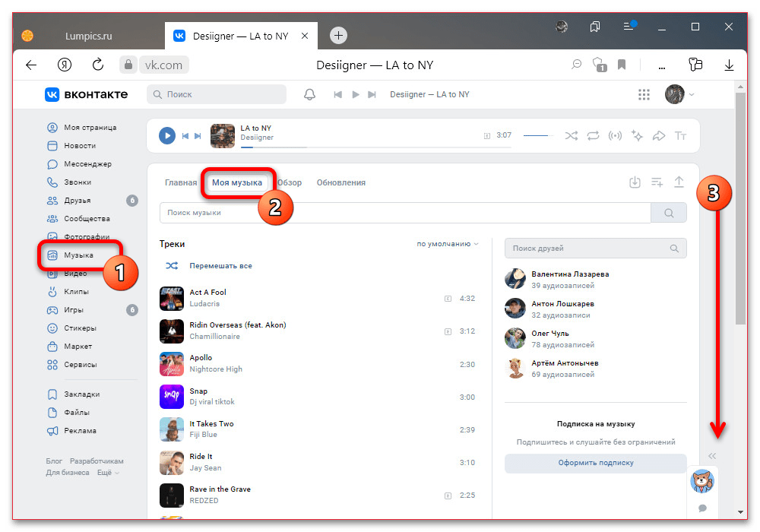Click the track progress bar

(x=375, y=147)
